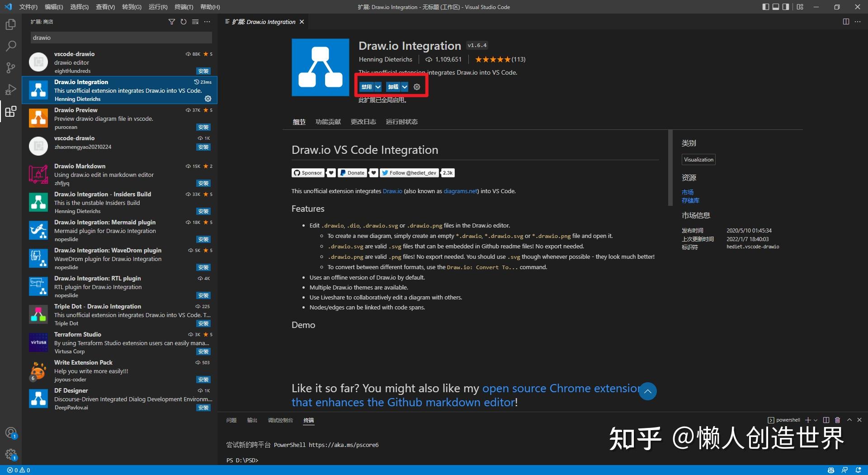Open Source Control view in activity bar
The image size is (868, 475).
click(10, 68)
